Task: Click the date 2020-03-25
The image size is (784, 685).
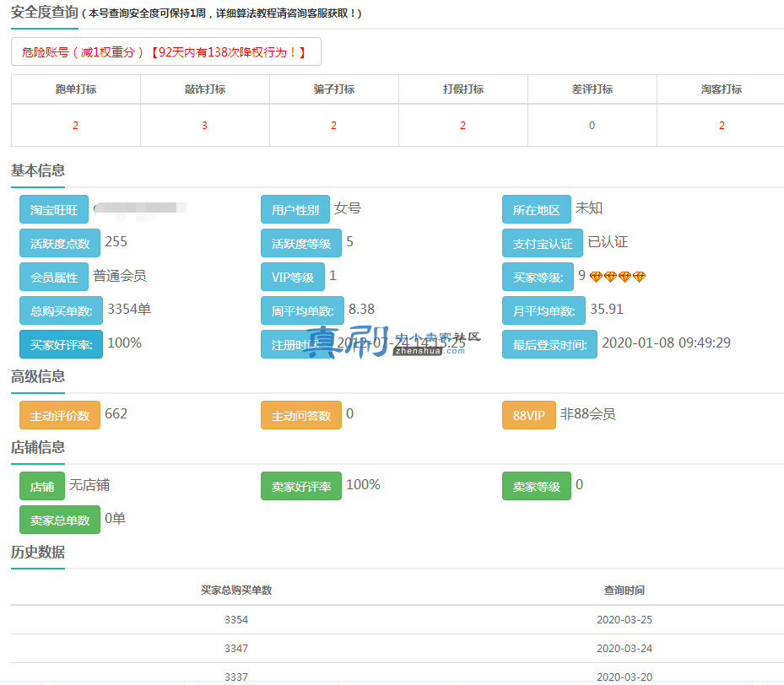Action: pyautogui.click(x=624, y=619)
